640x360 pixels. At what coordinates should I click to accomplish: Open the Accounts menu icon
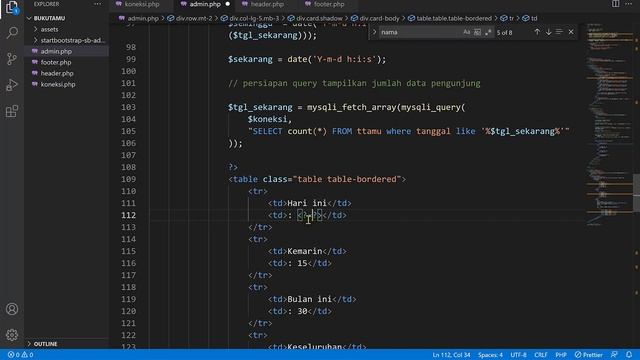(x=12, y=309)
